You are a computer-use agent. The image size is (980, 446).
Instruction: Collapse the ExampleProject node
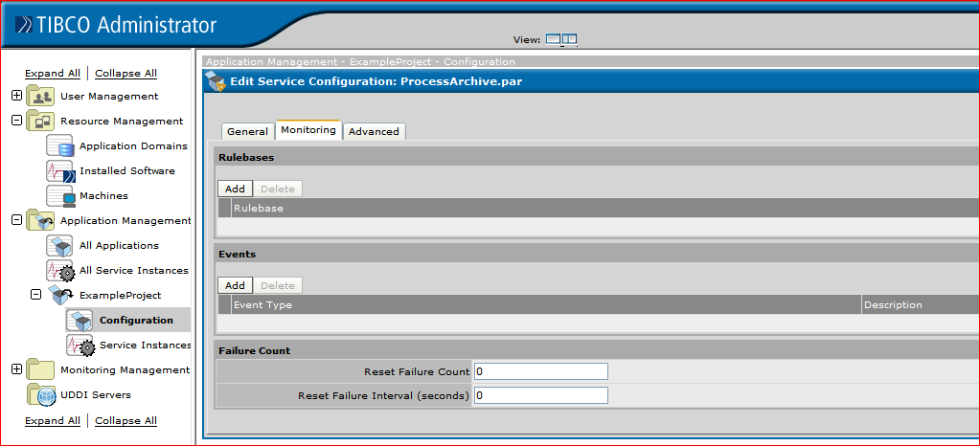(x=36, y=295)
